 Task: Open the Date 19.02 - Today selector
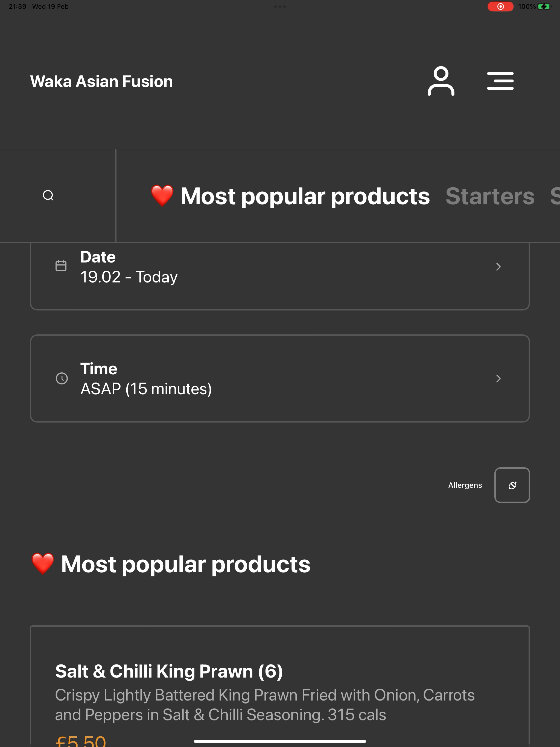(280, 276)
